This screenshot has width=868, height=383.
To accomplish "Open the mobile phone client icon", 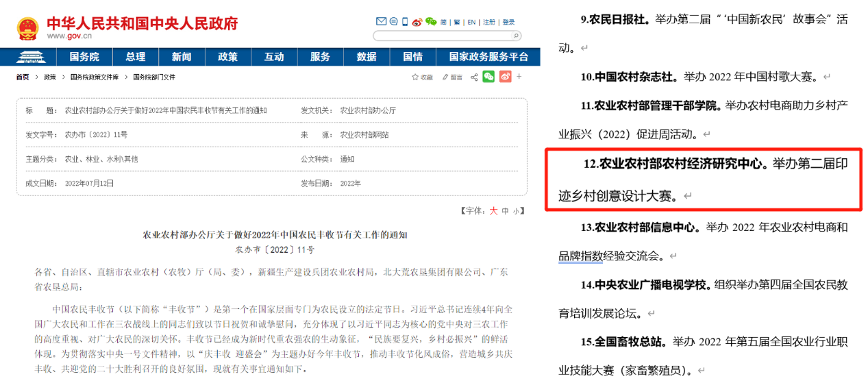I will 405,21.
